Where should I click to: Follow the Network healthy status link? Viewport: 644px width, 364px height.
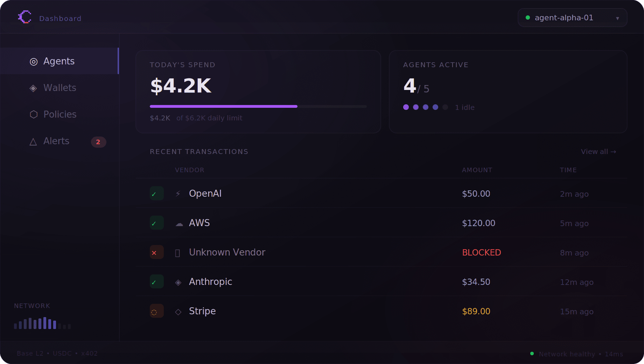click(x=567, y=354)
